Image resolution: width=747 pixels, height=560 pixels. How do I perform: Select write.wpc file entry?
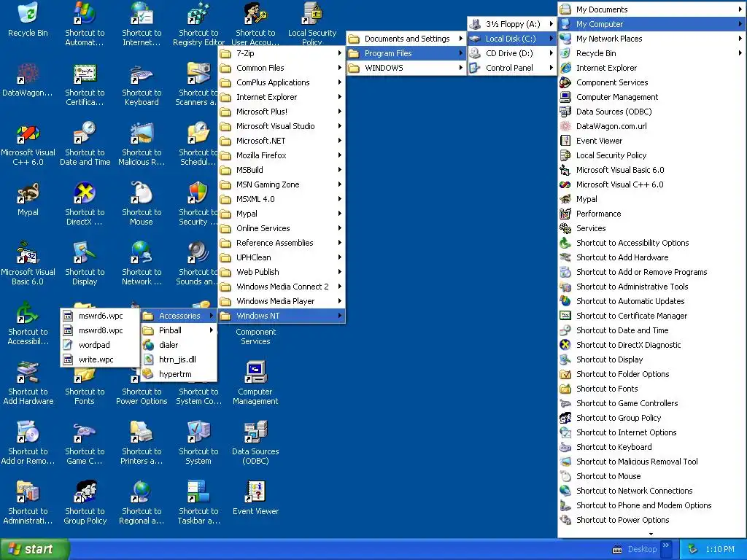click(100, 359)
